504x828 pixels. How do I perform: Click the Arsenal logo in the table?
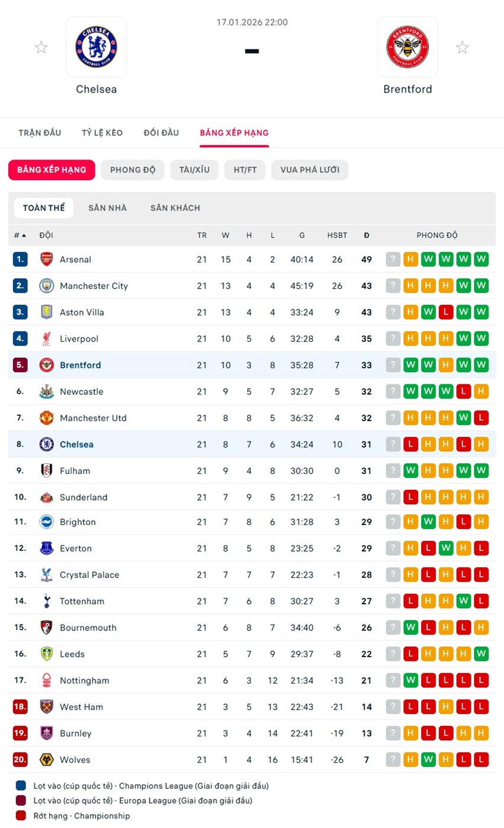(x=46, y=259)
